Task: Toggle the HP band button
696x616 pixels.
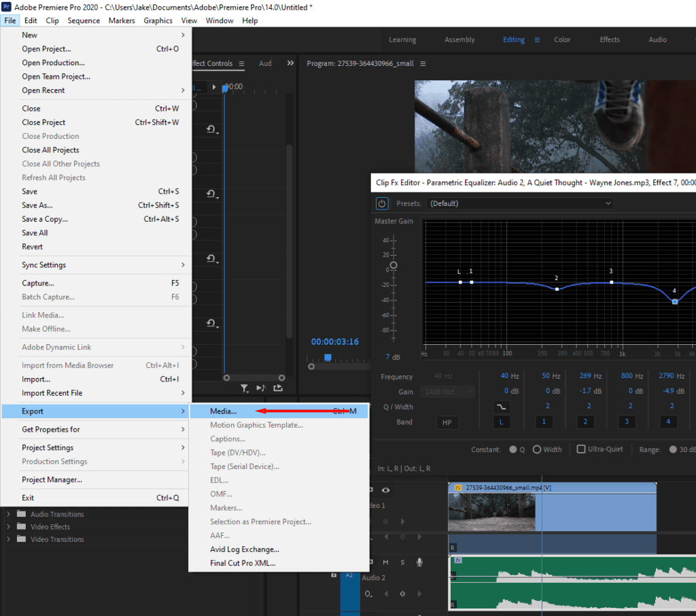Action: (x=447, y=422)
